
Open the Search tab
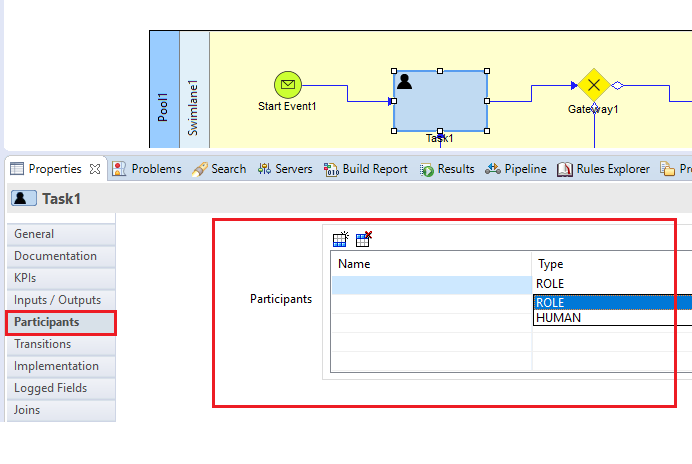click(219, 169)
